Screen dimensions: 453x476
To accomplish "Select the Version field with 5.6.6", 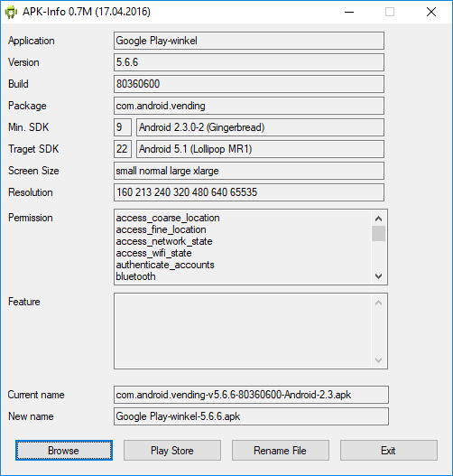I will [x=249, y=62].
